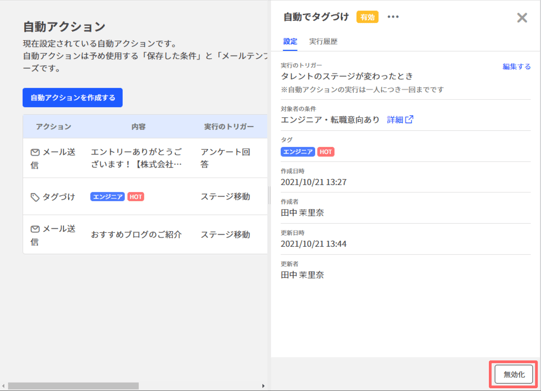541x391 pixels.
Task: Click ステージ移動 in the おすすめブログ row
Action: pyautogui.click(x=225, y=235)
